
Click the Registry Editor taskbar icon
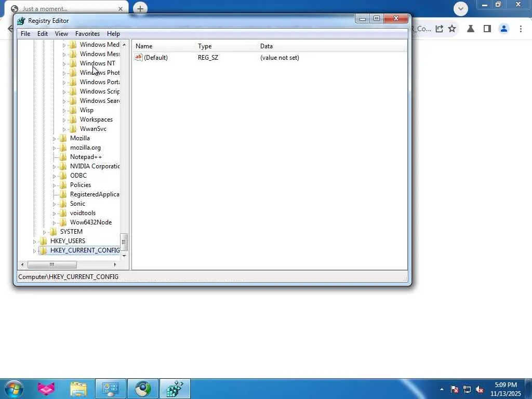tap(175, 389)
